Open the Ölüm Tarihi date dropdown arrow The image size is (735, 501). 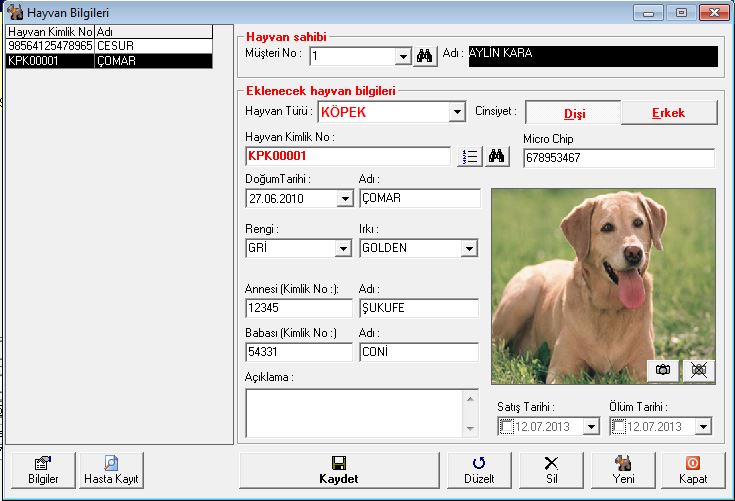pyautogui.click(x=703, y=426)
